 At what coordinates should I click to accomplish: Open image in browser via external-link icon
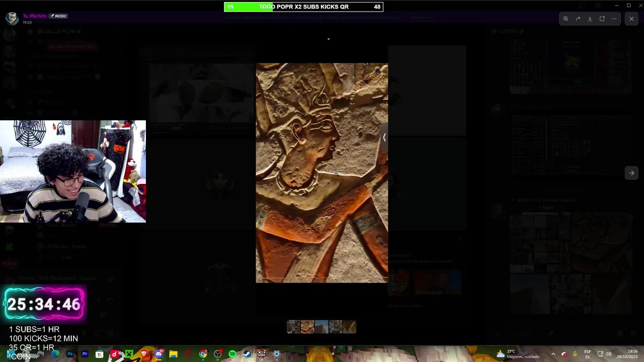click(x=602, y=19)
